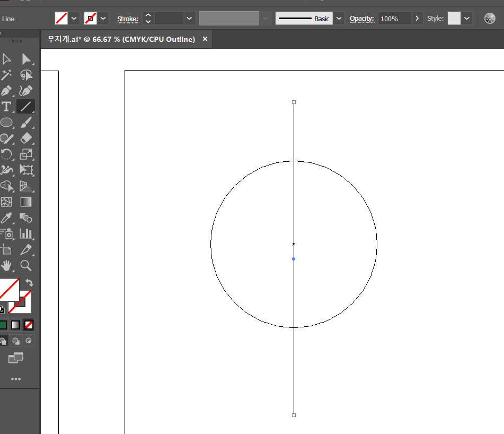
Task: Expand the Style dropdown
Action: click(x=467, y=19)
